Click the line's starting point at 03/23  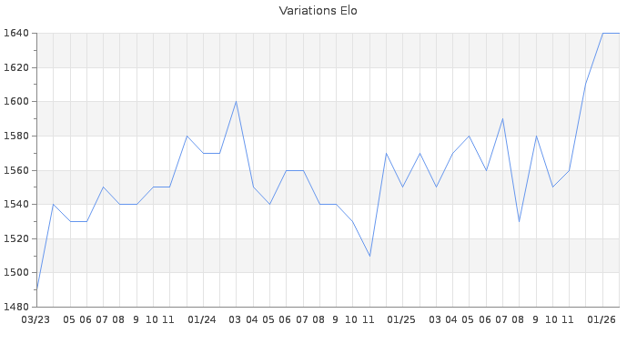click(36, 289)
